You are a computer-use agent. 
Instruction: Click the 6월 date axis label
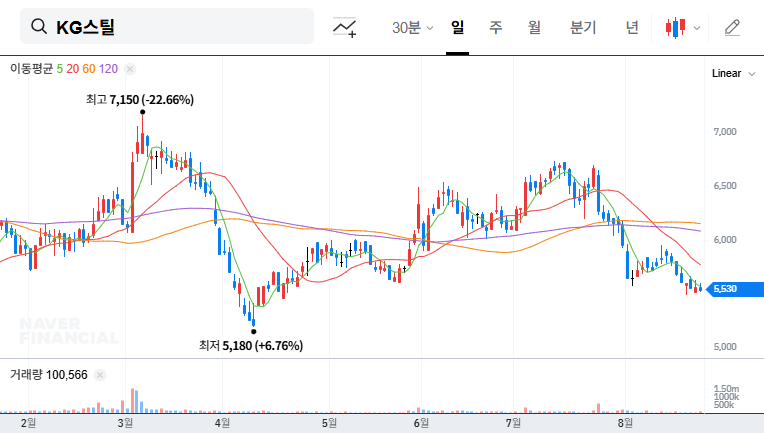point(421,423)
